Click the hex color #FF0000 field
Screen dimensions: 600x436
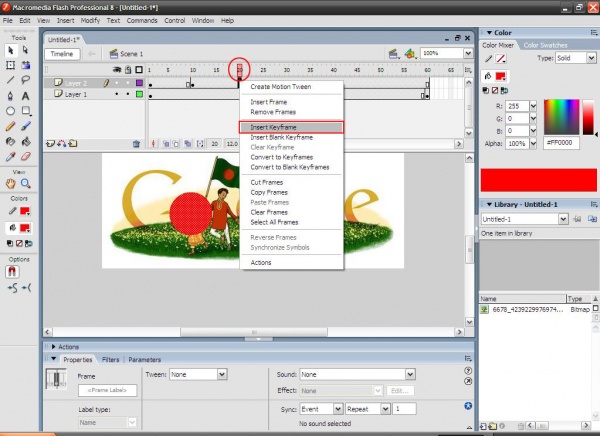pyautogui.click(x=561, y=143)
